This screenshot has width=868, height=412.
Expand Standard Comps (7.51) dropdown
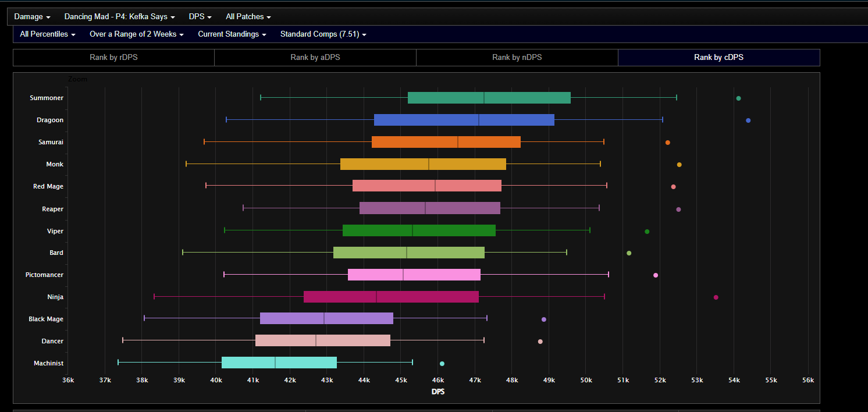[x=323, y=34]
